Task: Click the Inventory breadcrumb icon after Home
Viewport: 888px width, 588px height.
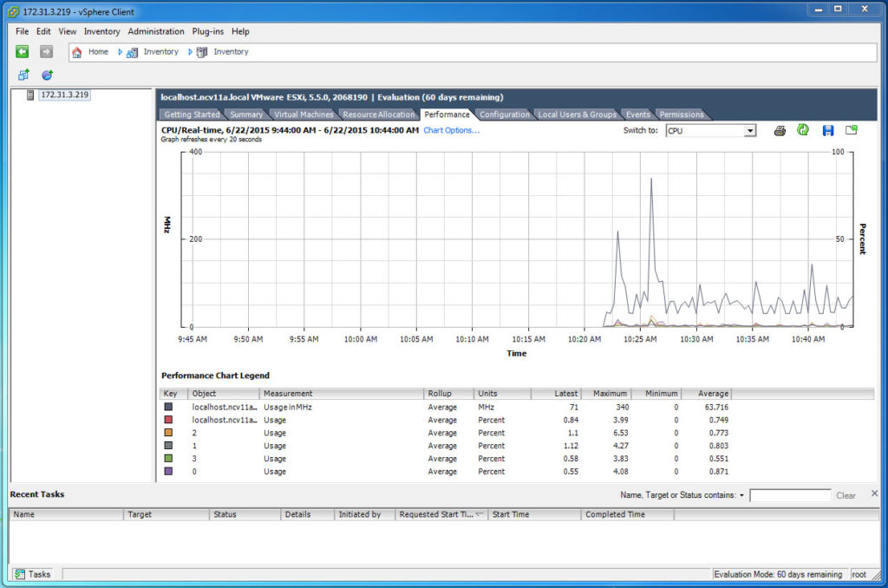Action: [x=132, y=53]
